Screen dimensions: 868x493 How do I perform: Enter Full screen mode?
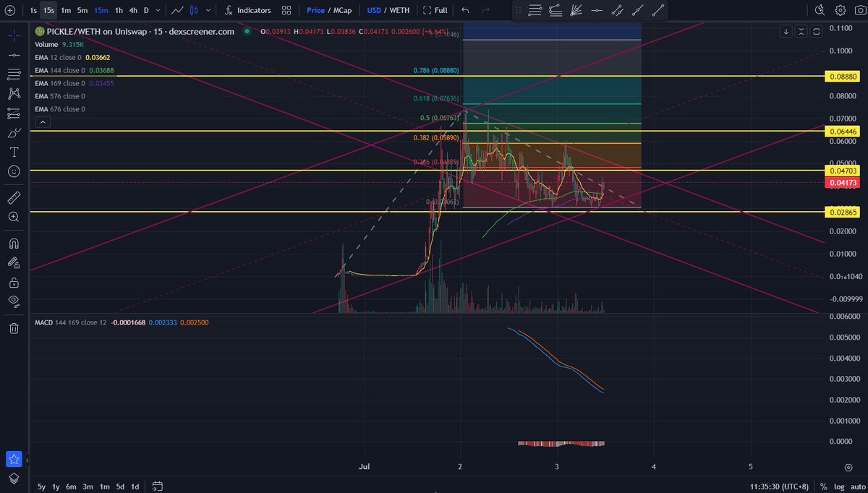point(435,11)
